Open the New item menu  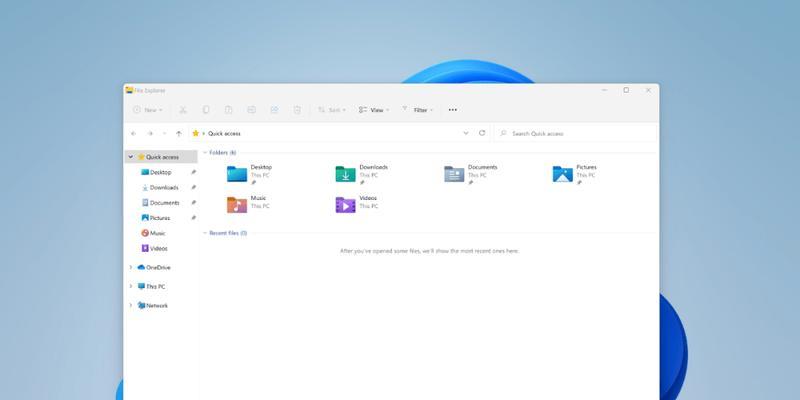click(147, 110)
